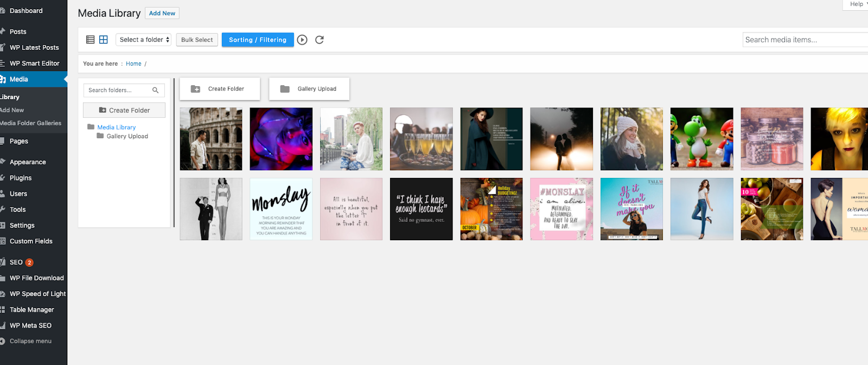Open the glass jars thumbnail
868x365 pixels.
point(772,139)
